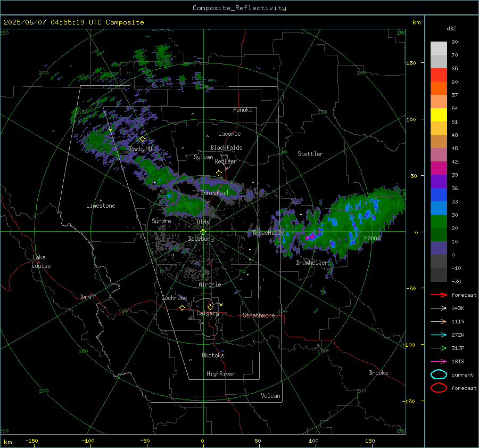Click the yellow radar-site diamond above Didsbury

point(203,232)
